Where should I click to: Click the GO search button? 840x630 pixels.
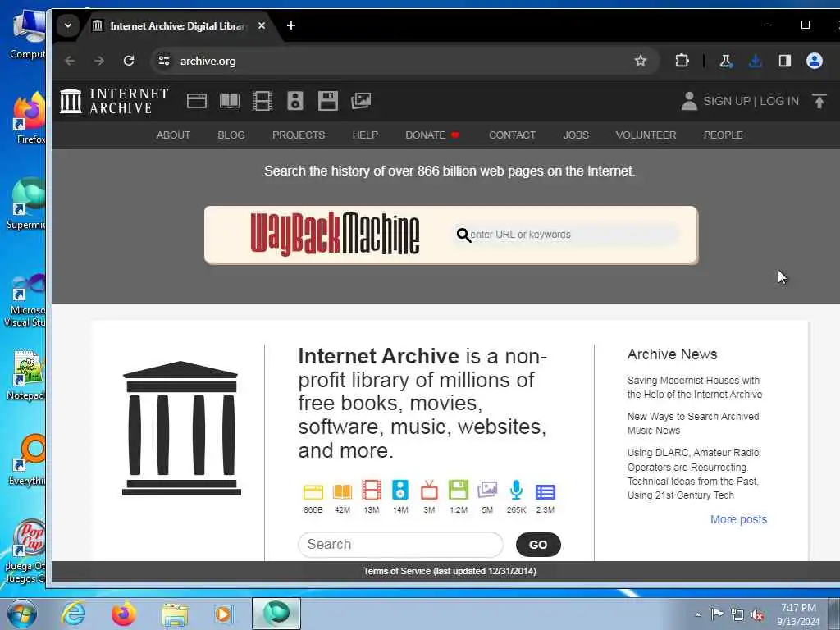(x=538, y=545)
